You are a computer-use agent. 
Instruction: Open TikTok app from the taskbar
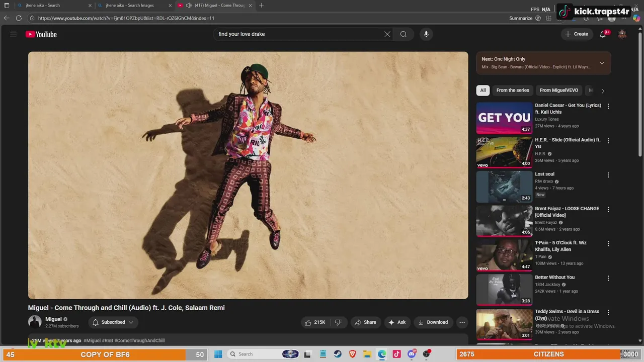(x=396, y=354)
